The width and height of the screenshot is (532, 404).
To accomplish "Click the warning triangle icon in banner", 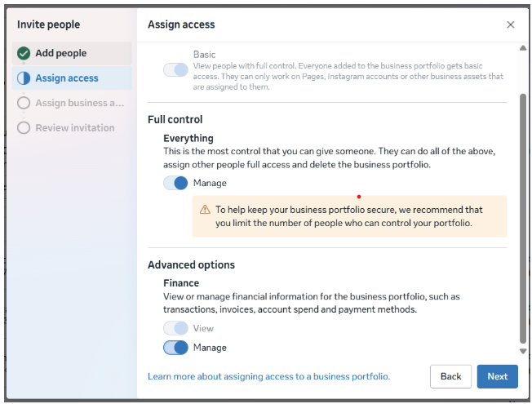I will pyautogui.click(x=205, y=210).
